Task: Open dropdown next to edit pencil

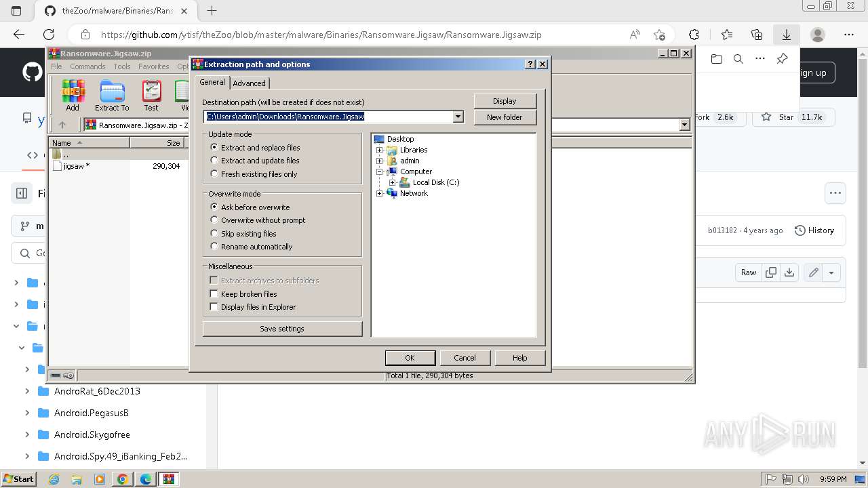Action: pos(831,272)
